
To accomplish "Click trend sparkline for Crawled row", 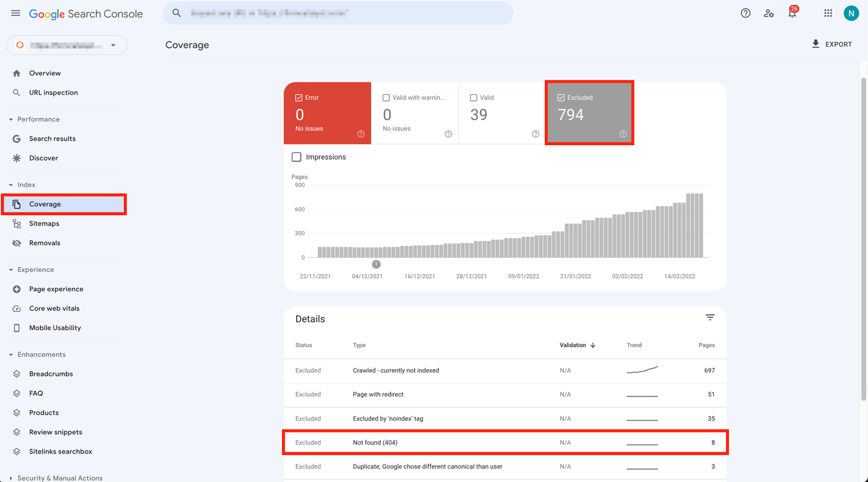I will [642, 370].
